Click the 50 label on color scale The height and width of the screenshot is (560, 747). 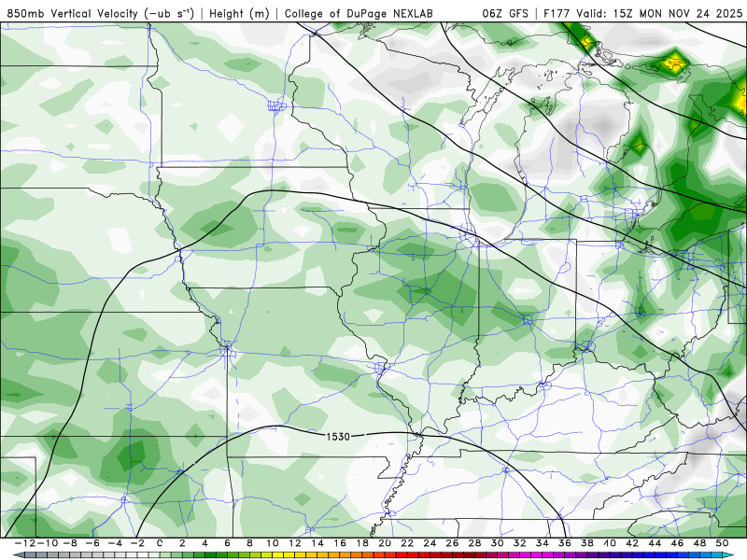pos(722,543)
